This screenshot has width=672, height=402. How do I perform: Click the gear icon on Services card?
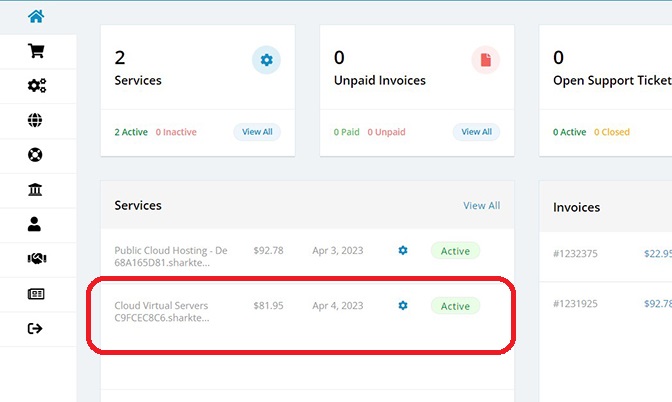(x=266, y=60)
